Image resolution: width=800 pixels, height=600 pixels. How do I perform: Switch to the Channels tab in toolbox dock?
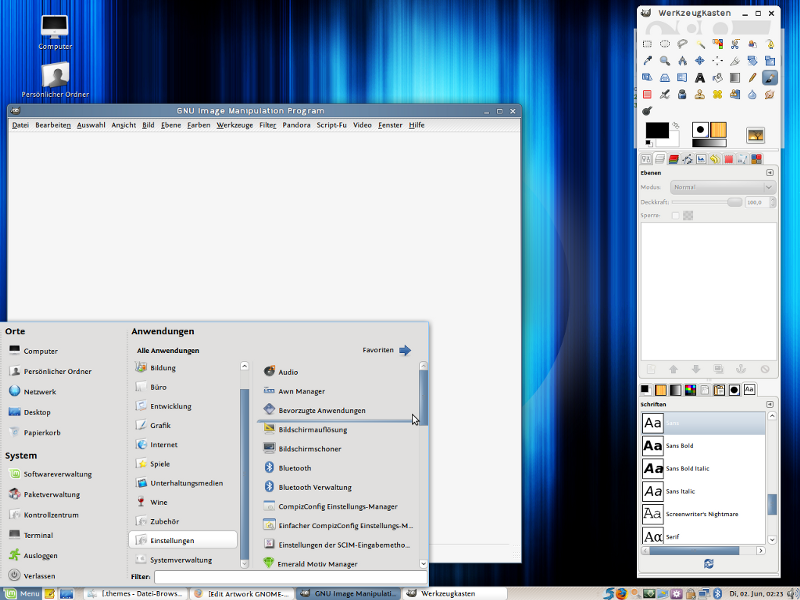pos(673,159)
